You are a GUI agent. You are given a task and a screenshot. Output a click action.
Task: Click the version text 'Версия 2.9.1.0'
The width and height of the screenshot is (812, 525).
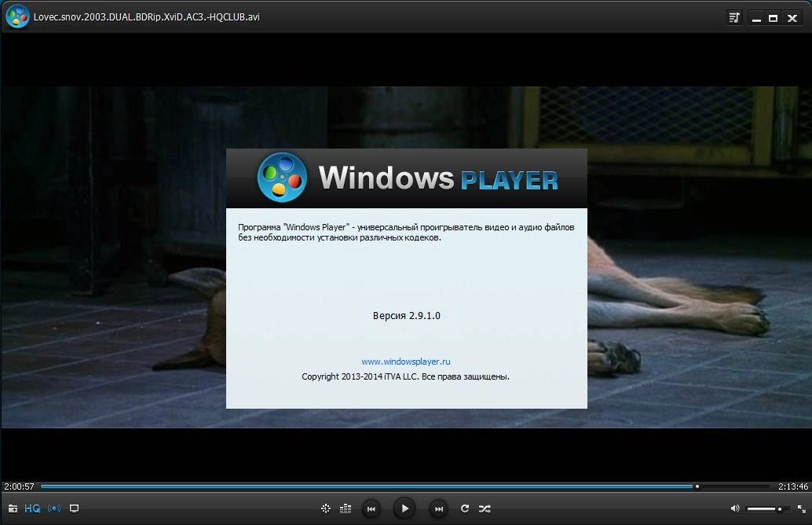click(407, 316)
